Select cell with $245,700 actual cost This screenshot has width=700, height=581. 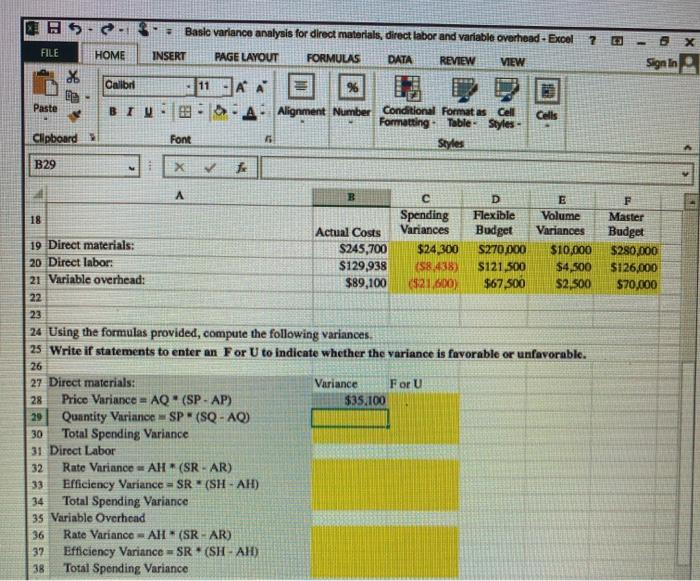pyautogui.click(x=352, y=249)
